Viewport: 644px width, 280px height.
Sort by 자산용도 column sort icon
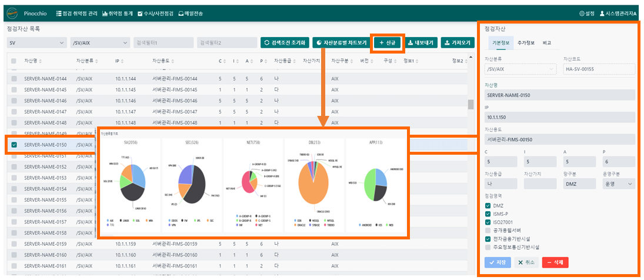tap(172, 61)
